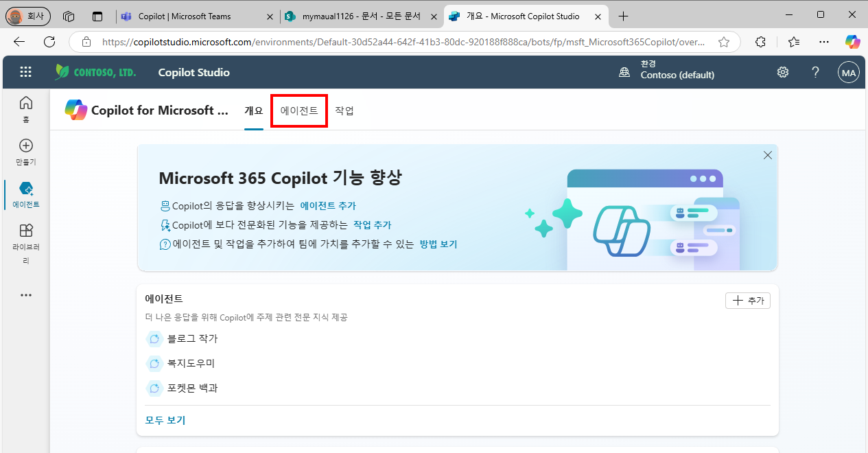
Task: Open the Create (만들기) sidebar icon
Action: [26, 152]
